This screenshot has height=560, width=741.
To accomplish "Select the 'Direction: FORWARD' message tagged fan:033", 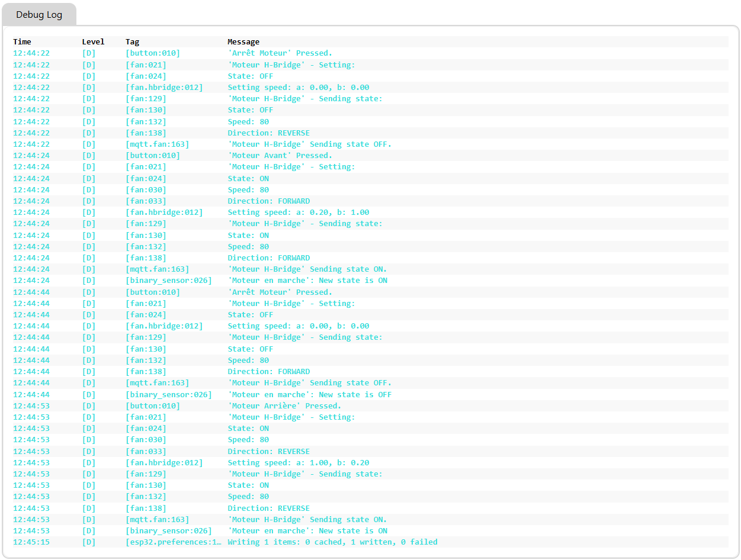I will pos(268,201).
